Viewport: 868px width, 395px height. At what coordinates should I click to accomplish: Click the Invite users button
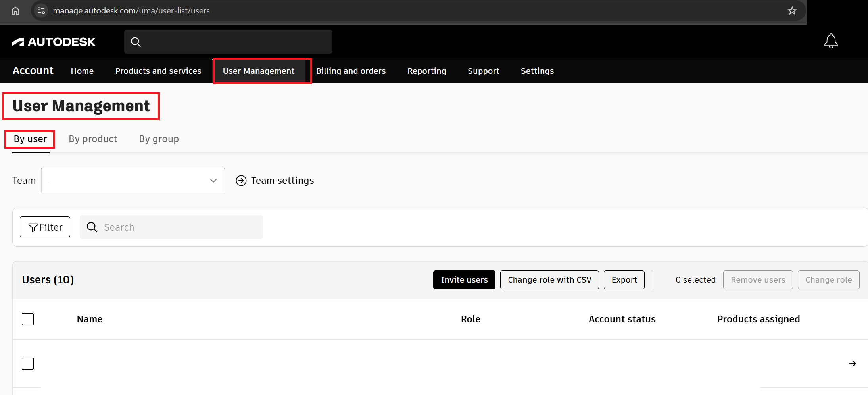pyautogui.click(x=464, y=280)
